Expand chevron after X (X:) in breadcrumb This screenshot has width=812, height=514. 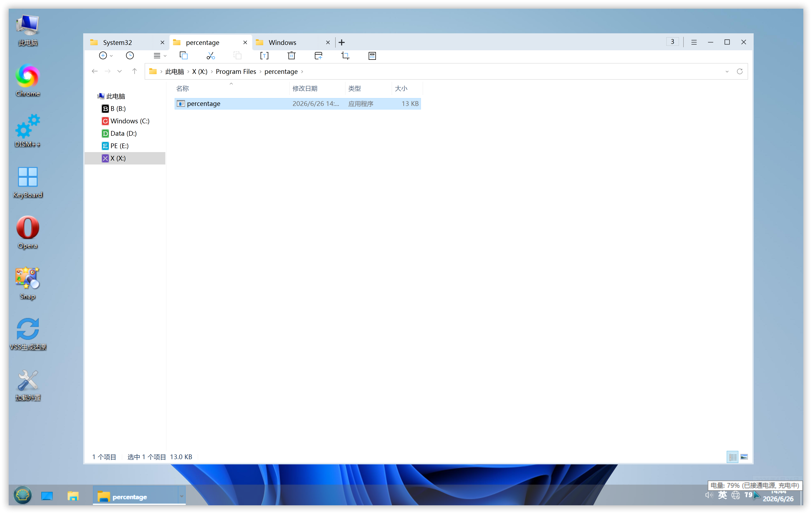[x=212, y=72]
